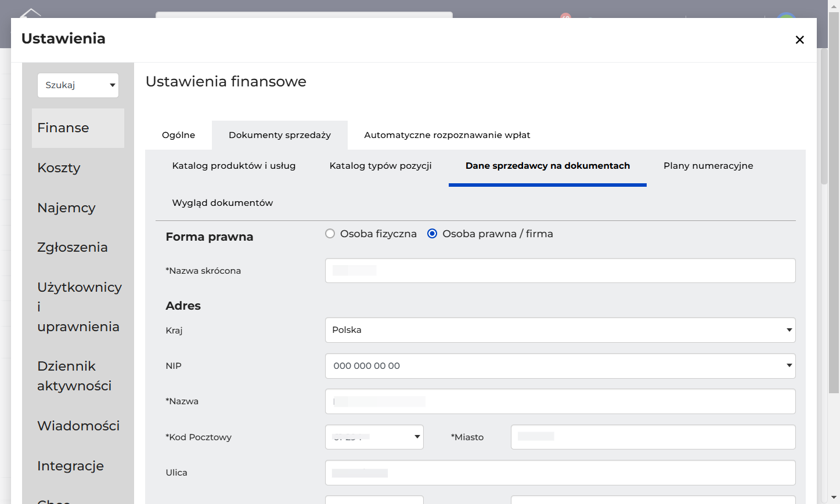Focus the Nazwa skrócona input field
The height and width of the screenshot is (504, 840).
(x=560, y=271)
